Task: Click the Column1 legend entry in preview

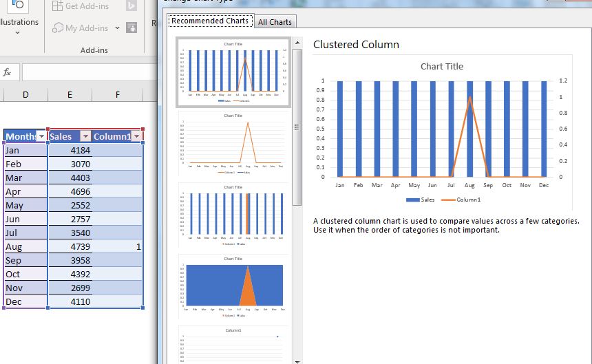Action: [461, 200]
